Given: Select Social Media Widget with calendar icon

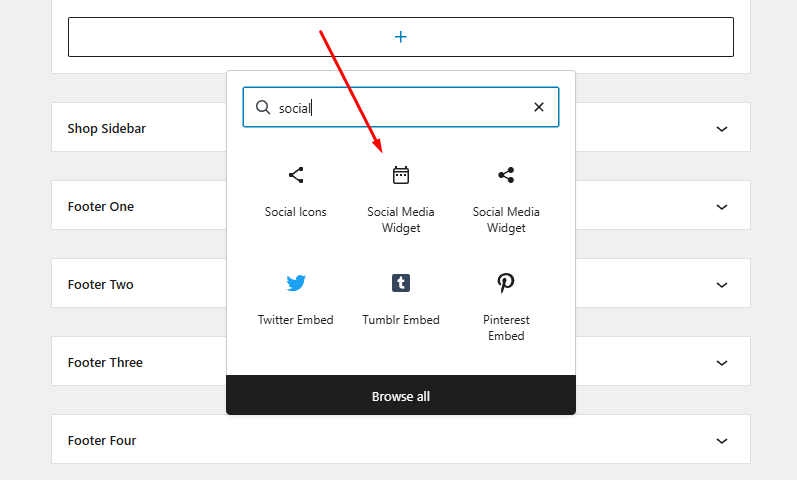Looking at the screenshot, I should pyautogui.click(x=401, y=199).
